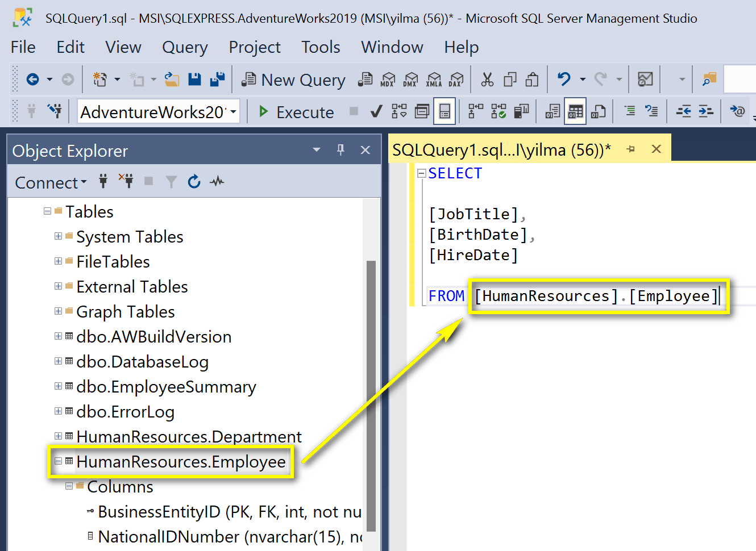756x551 pixels.
Task: Specify values for template parameters
Action: [x=737, y=111]
